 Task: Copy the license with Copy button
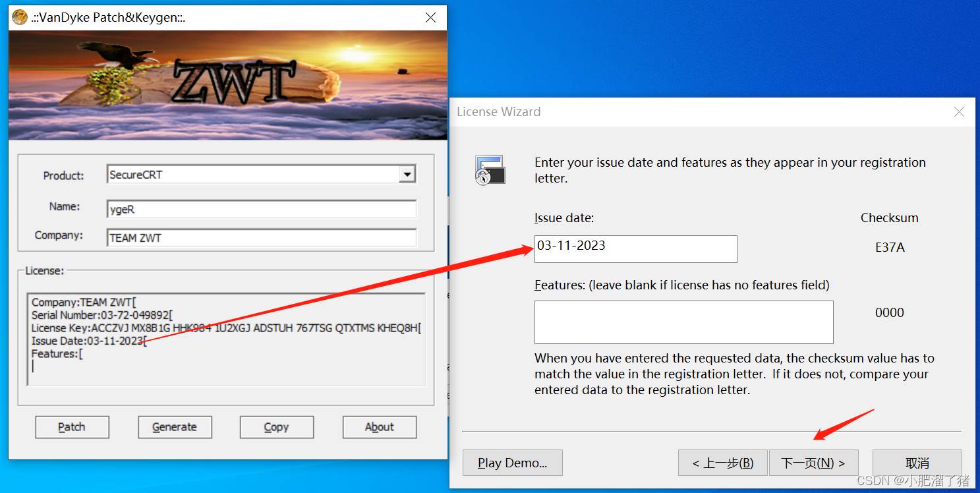276,427
